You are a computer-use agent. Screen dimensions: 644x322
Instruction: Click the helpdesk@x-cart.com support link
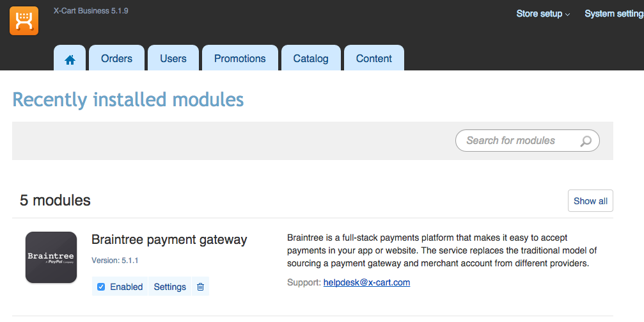(x=367, y=282)
